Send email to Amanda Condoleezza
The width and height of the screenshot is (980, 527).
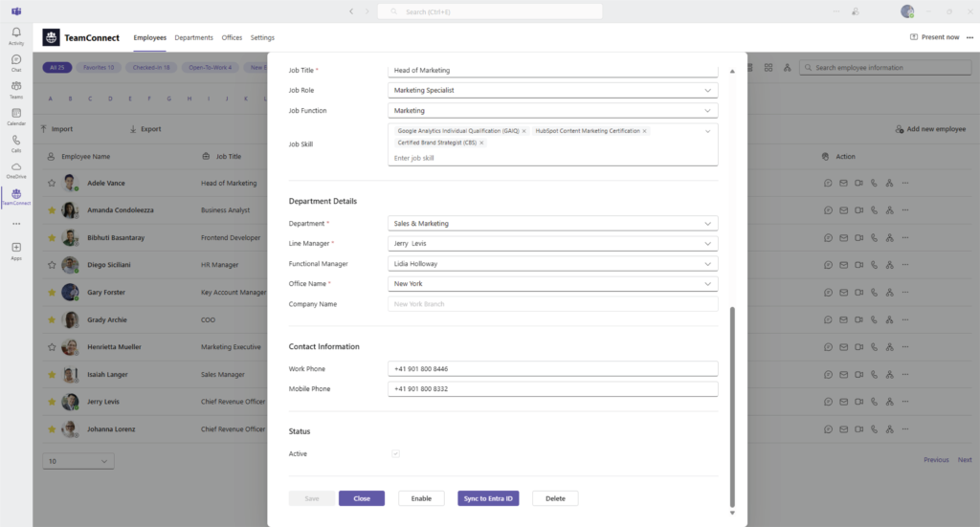pyautogui.click(x=843, y=210)
